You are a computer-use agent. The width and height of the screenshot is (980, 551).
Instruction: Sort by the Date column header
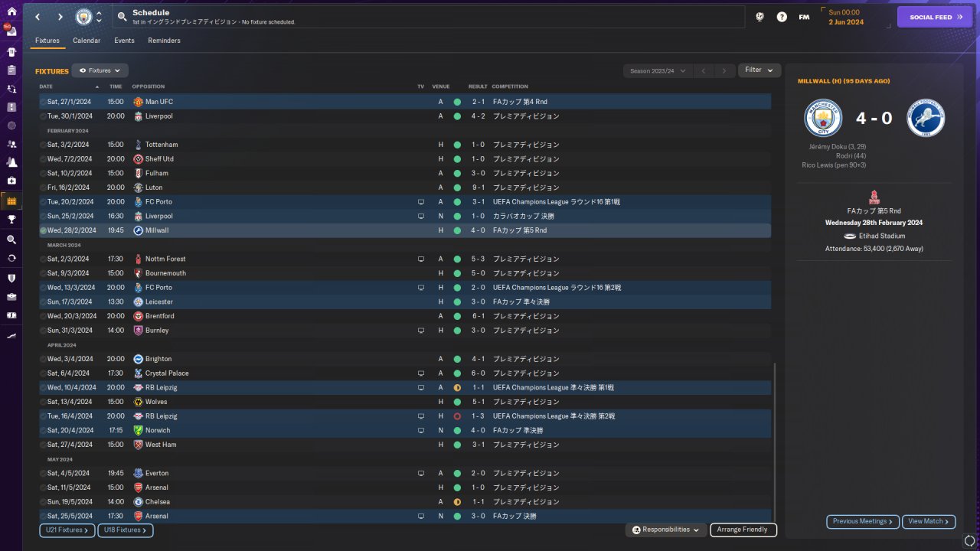coord(46,86)
